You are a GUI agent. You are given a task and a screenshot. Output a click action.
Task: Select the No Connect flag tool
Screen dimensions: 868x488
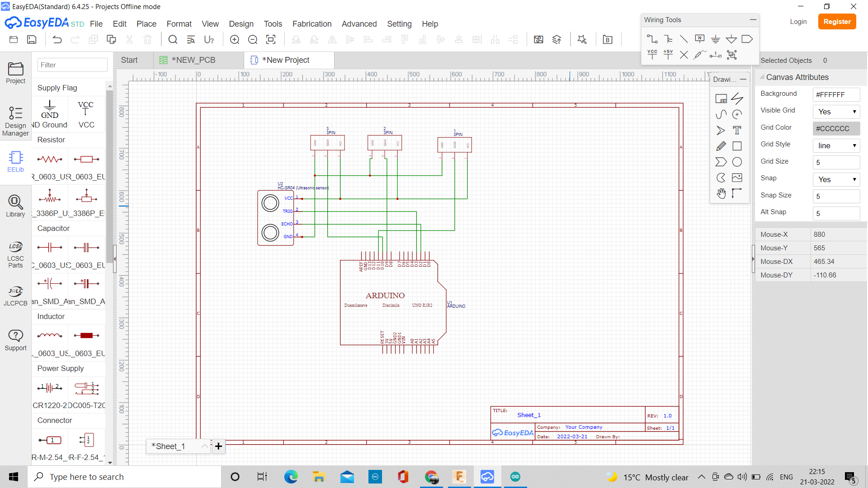(684, 54)
